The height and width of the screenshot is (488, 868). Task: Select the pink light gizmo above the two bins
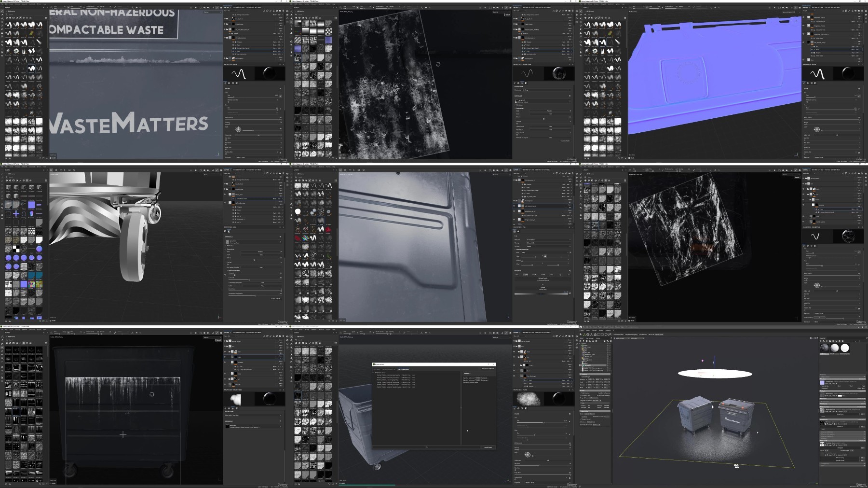[x=703, y=361]
